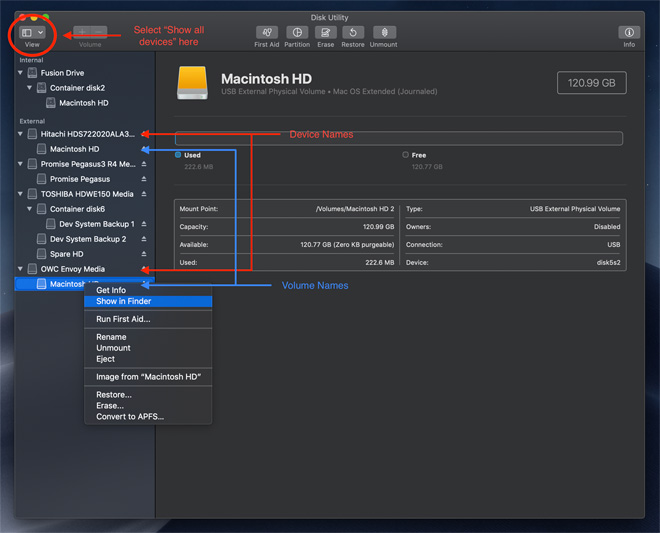Choose Image from "Macintosh HD" menu item

148,377
